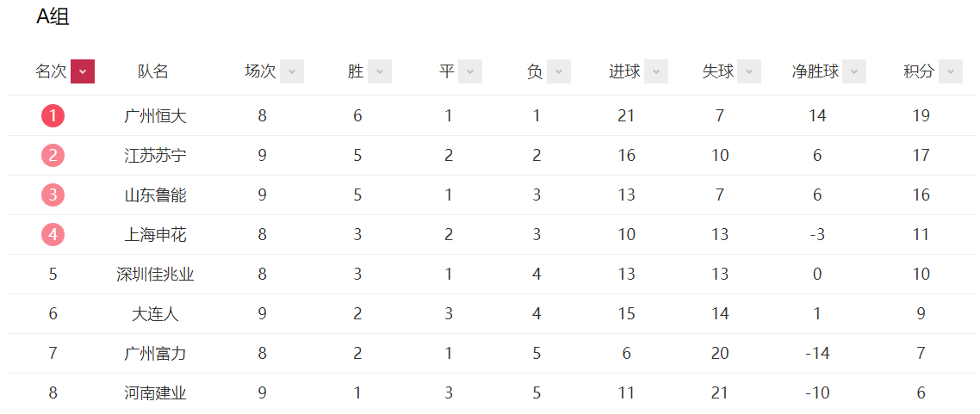Image resolution: width=980 pixels, height=414 pixels.
Task: Select the 上海申花 team row
Action: (x=155, y=235)
